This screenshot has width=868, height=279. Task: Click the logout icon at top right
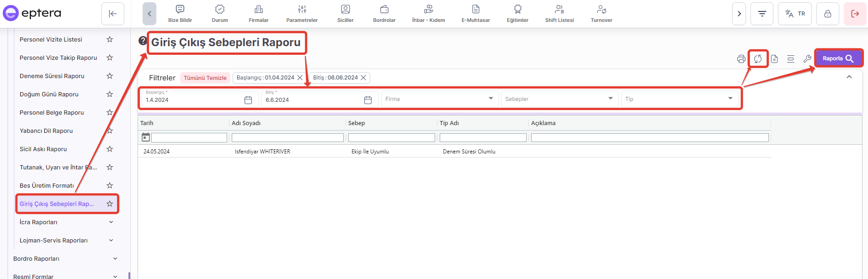coord(855,14)
